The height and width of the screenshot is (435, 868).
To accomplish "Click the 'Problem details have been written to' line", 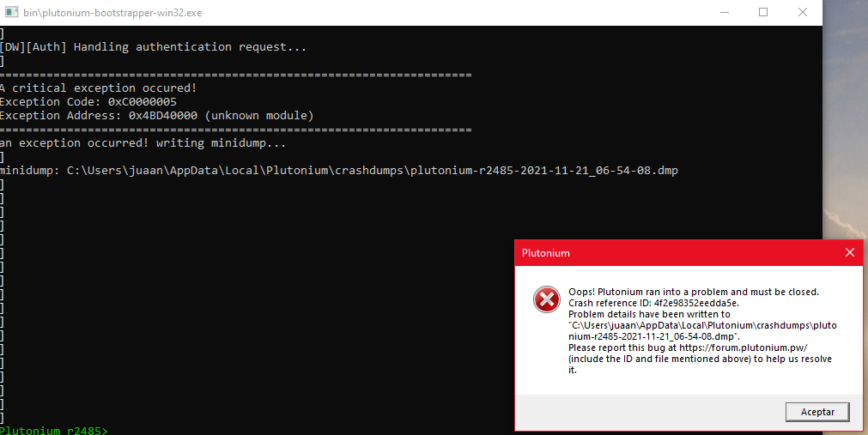I will point(649,314).
